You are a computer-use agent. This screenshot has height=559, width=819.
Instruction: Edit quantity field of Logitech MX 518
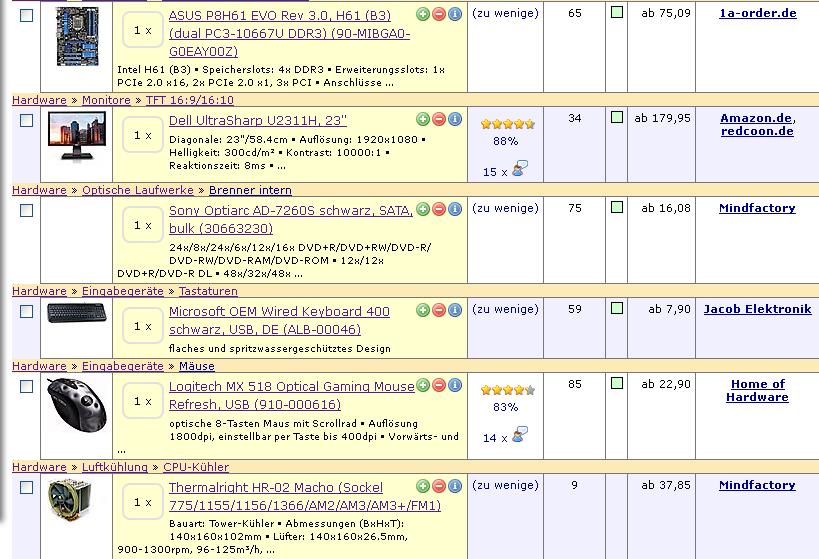click(x=143, y=401)
